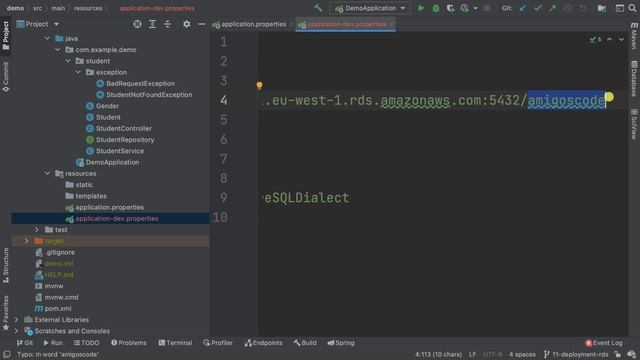Click the resources breadcrumb in navigation bar
The height and width of the screenshot is (360, 640).
(88, 8)
